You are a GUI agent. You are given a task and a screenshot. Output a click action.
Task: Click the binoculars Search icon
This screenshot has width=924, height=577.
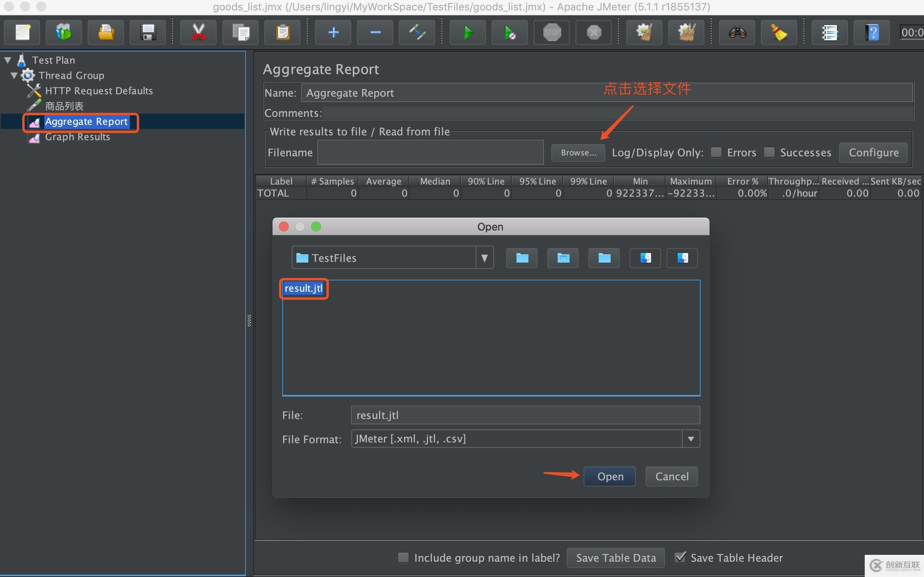tap(737, 32)
